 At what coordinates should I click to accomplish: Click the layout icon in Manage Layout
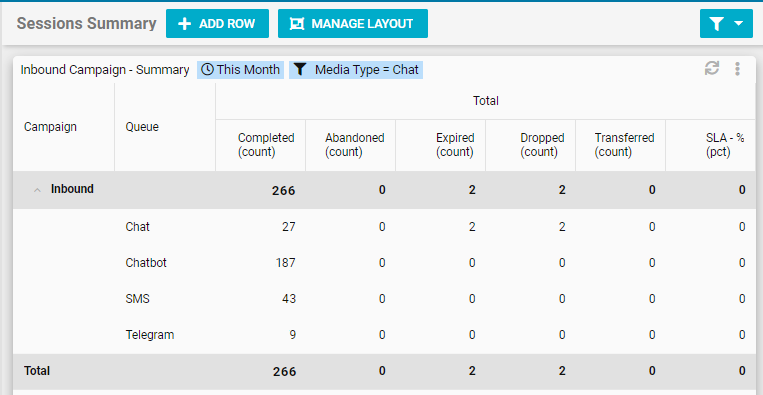297,24
